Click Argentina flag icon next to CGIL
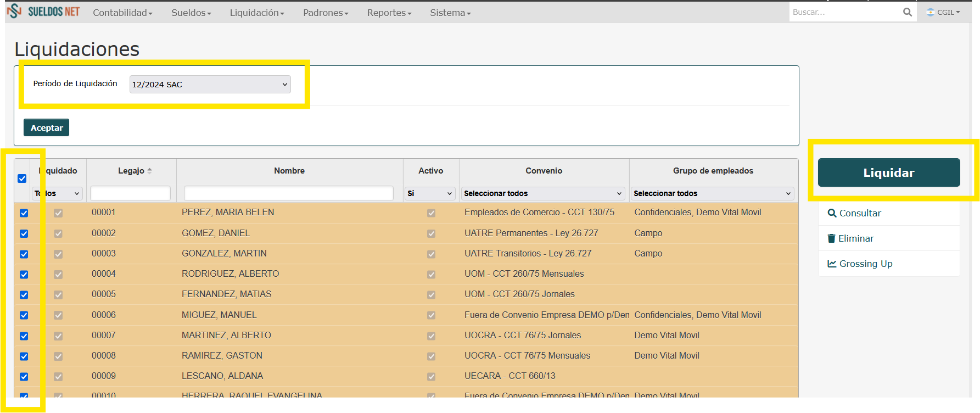The image size is (980, 413). coord(931,12)
